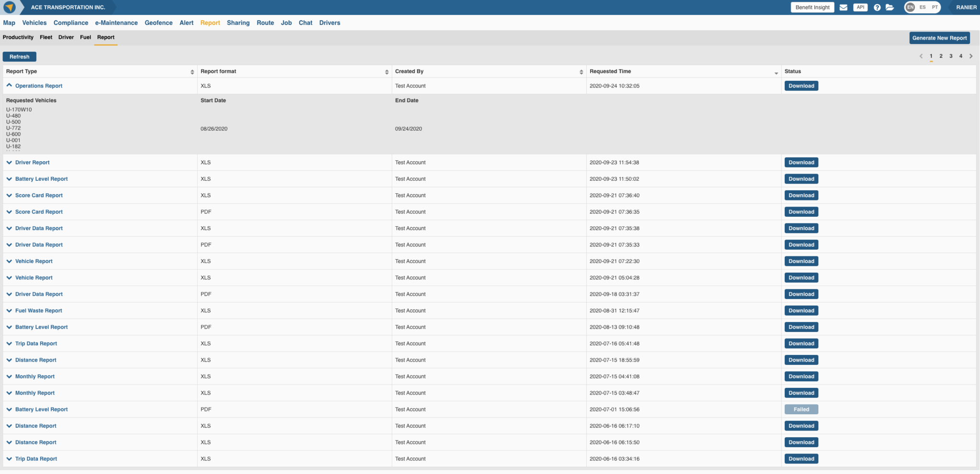Open help via the question mark icon

click(877, 7)
